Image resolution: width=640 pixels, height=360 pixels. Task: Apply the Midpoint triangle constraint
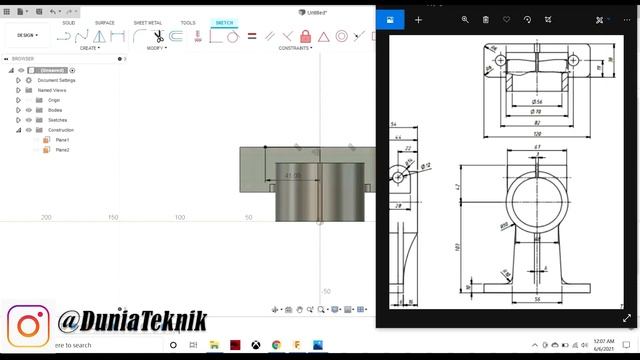324,37
